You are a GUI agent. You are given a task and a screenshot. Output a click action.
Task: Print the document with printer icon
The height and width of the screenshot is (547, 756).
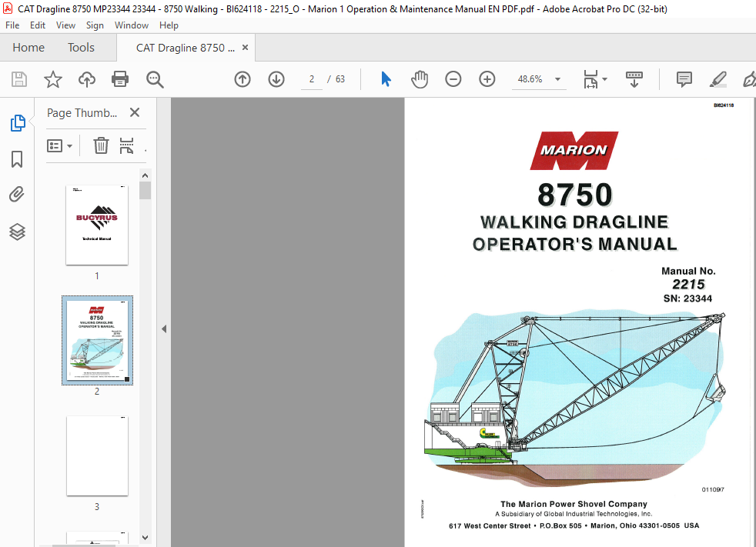coord(120,79)
